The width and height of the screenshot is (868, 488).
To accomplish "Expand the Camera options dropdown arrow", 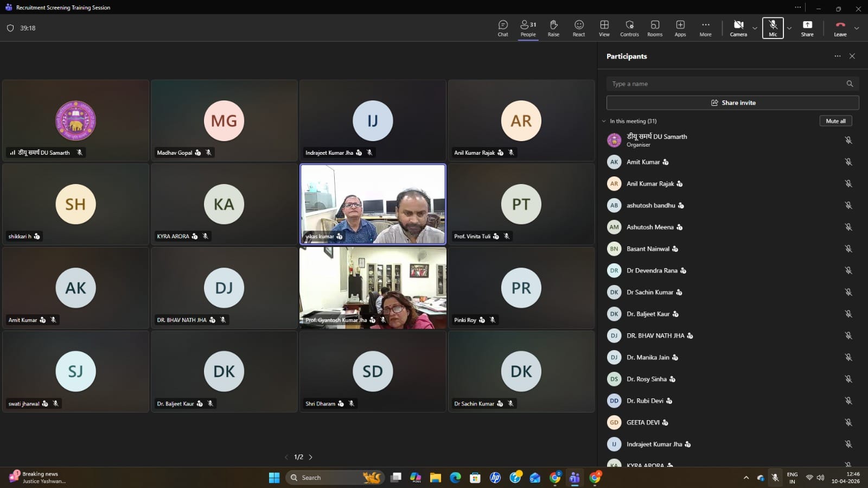I will pyautogui.click(x=755, y=28).
